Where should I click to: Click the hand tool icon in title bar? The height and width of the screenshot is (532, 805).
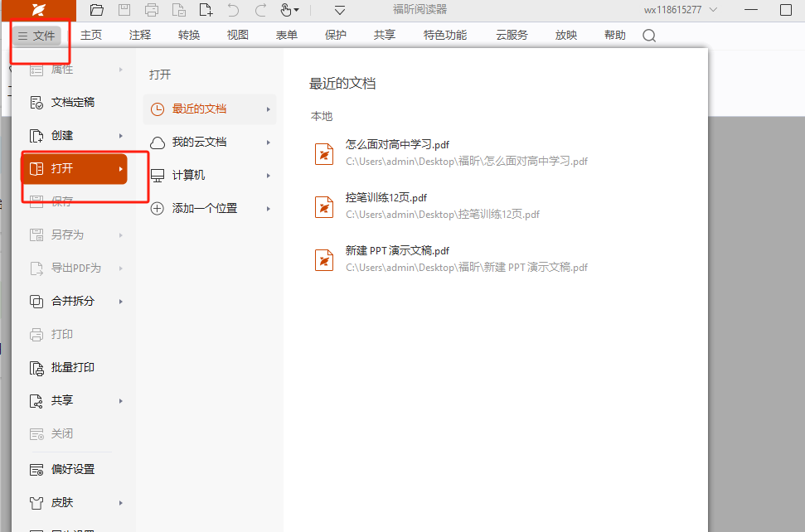click(286, 10)
